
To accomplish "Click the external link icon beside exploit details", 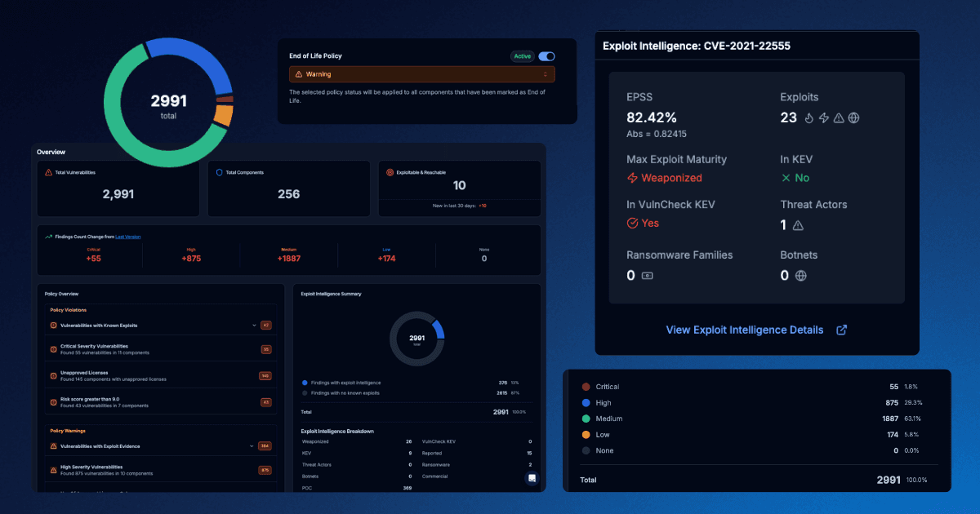I will 841,330.
